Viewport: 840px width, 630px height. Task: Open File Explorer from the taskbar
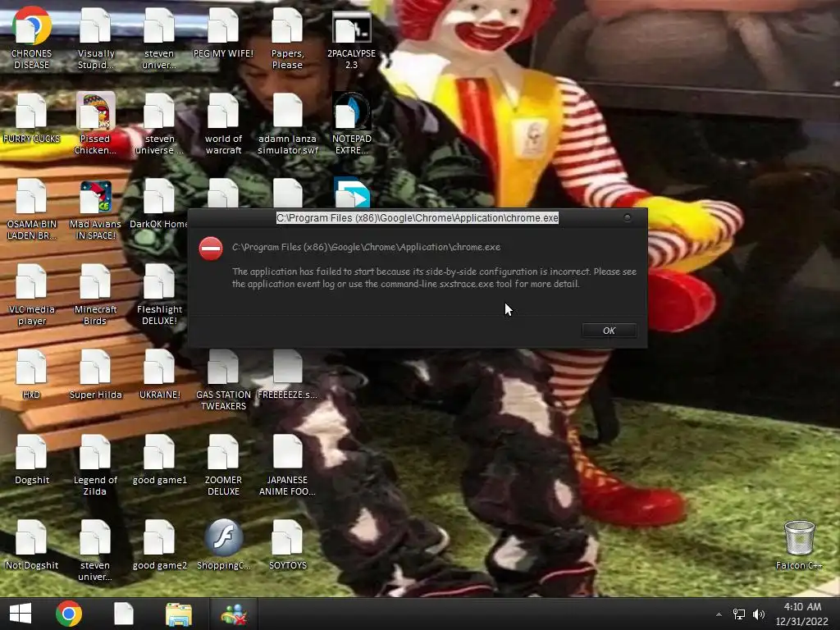[179, 614]
